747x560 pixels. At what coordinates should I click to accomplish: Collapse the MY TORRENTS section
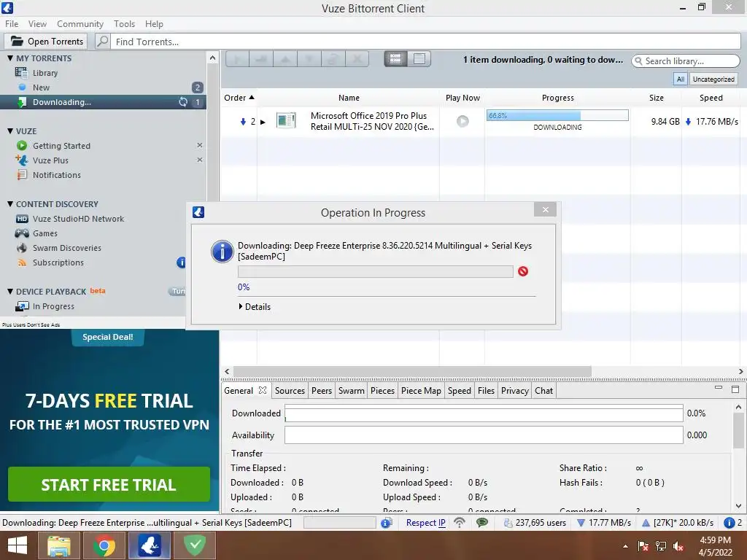tap(10, 58)
